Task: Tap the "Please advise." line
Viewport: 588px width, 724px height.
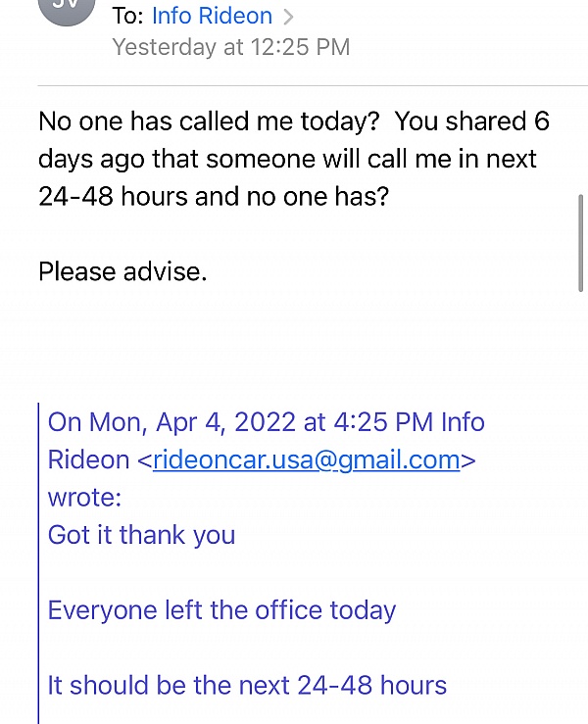Action: tap(122, 271)
